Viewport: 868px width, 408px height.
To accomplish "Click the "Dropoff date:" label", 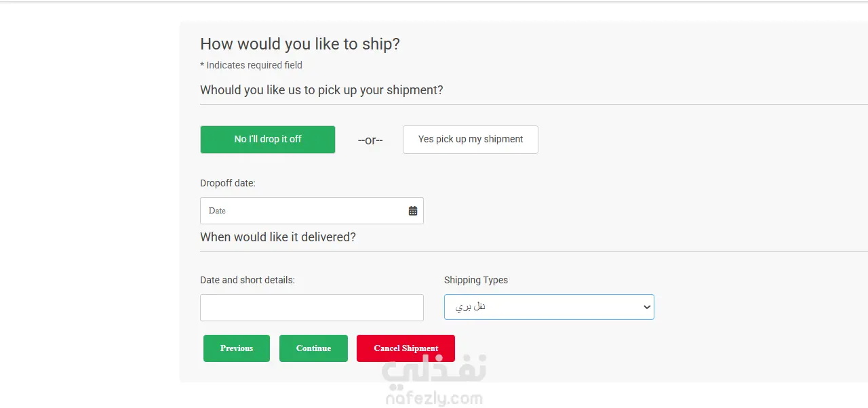I will click(x=228, y=183).
